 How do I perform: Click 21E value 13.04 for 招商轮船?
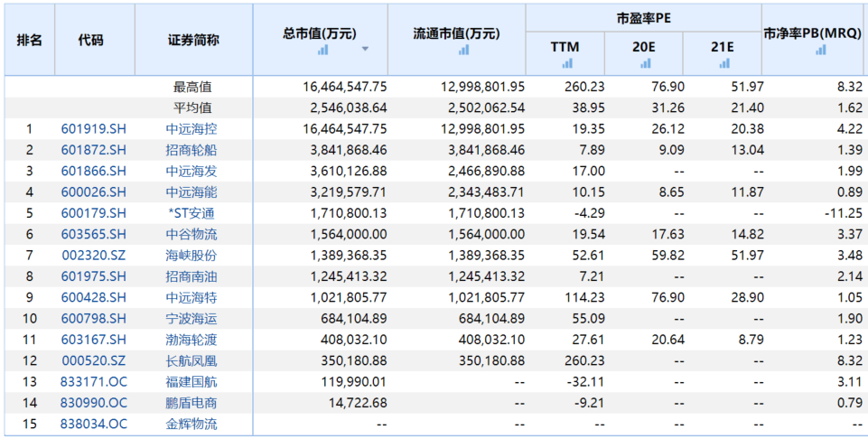748,150
